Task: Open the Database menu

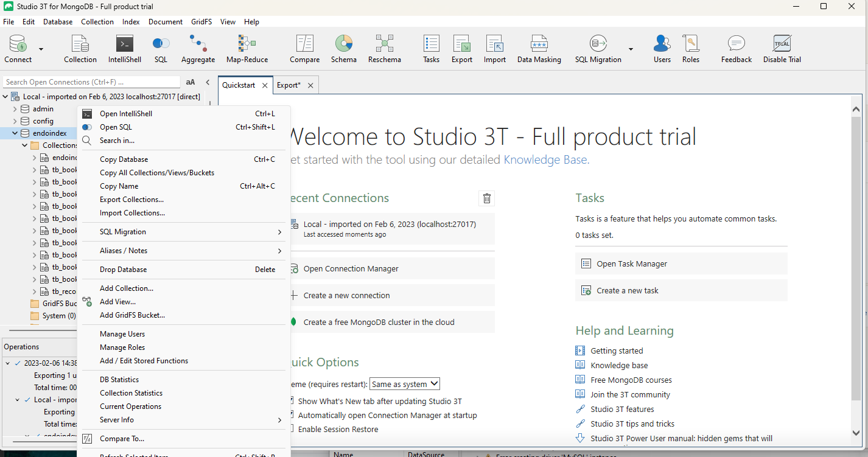Action: point(58,22)
